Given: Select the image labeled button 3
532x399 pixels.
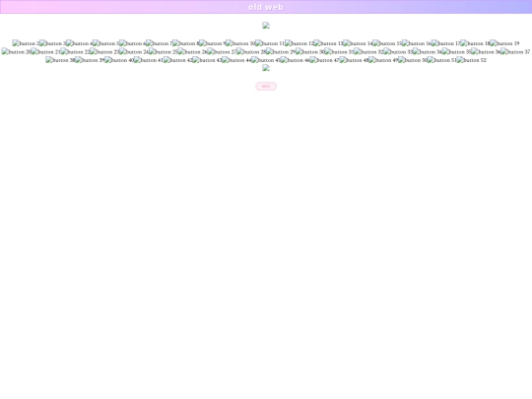Looking at the screenshot, I should pyautogui.click(x=53, y=43).
